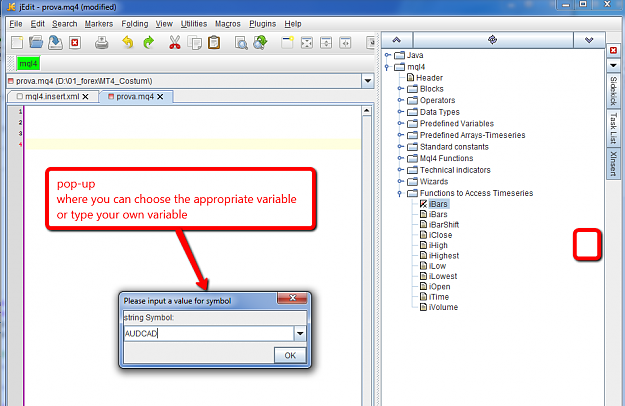Switch to the mql4.insert.xml tab

(x=52, y=96)
